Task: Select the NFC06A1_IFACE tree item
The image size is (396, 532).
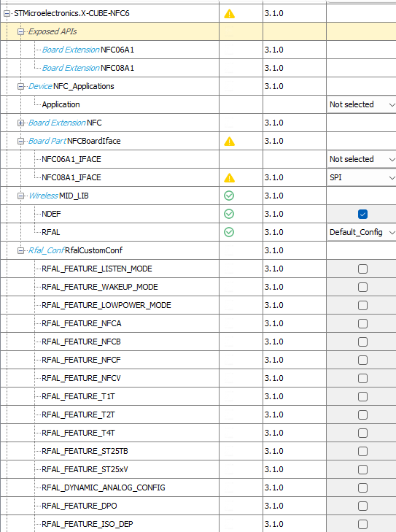Action: (71, 159)
